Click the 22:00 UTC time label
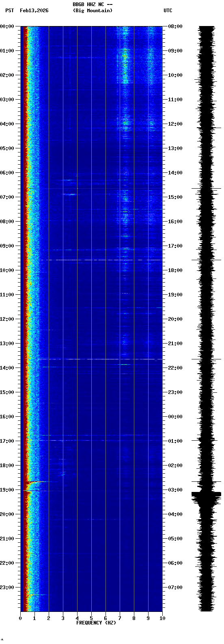 (175, 368)
